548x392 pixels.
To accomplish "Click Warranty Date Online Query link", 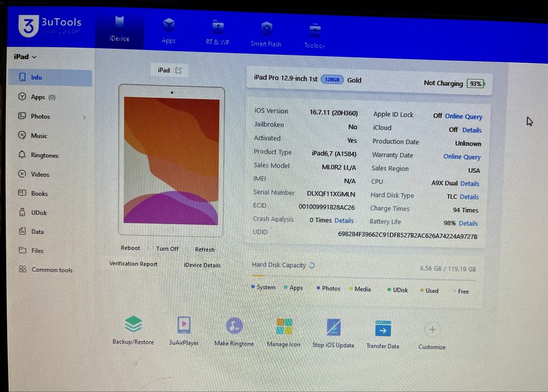I will coord(462,157).
